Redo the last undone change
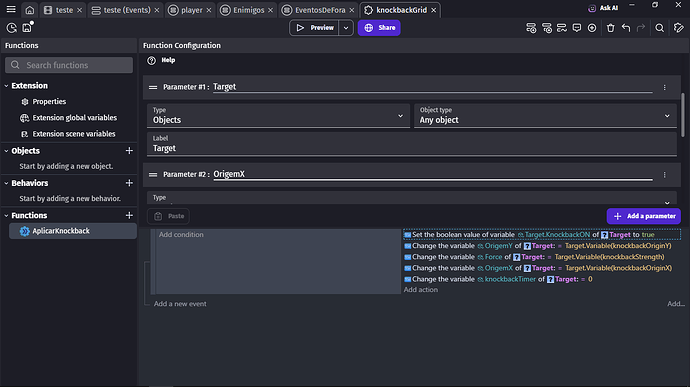690x387 pixels. point(641,28)
